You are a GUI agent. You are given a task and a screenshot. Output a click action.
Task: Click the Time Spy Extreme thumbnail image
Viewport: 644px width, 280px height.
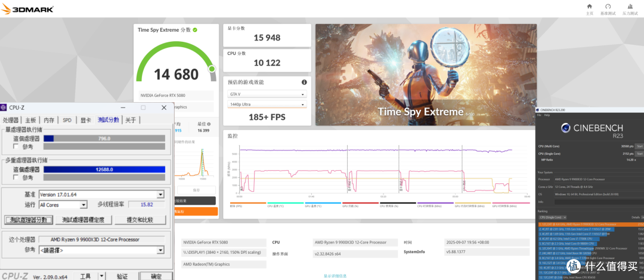pos(426,75)
